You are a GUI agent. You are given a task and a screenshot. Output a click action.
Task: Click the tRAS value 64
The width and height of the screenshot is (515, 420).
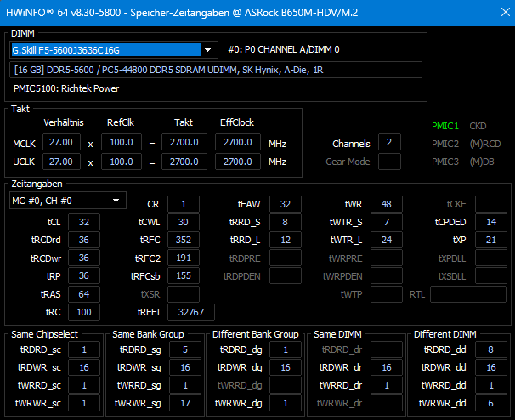point(84,294)
